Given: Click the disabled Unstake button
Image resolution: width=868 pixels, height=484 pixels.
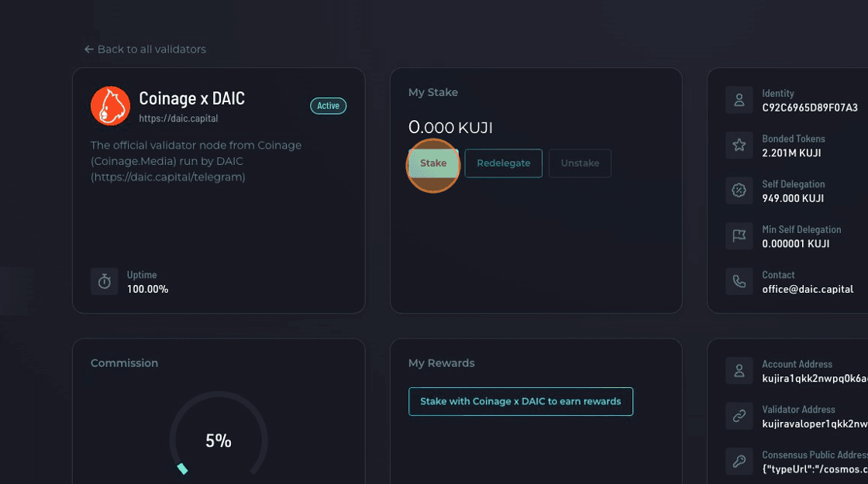Looking at the screenshot, I should pos(580,163).
